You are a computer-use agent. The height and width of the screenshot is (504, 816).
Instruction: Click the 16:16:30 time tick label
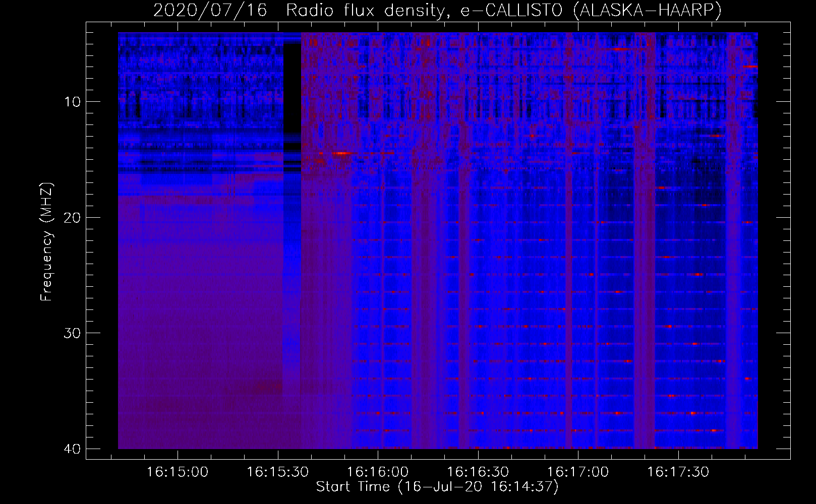pyautogui.click(x=478, y=472)
